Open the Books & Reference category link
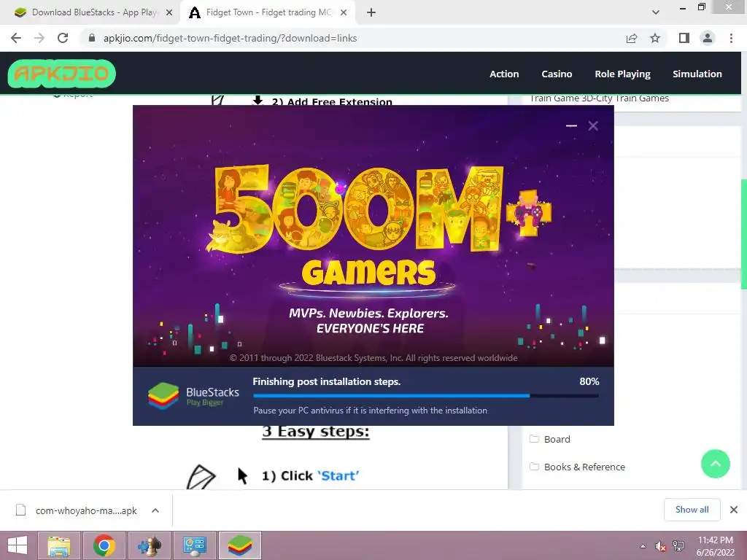This screenshot has width=747, height=560. [x=584, y=467]
